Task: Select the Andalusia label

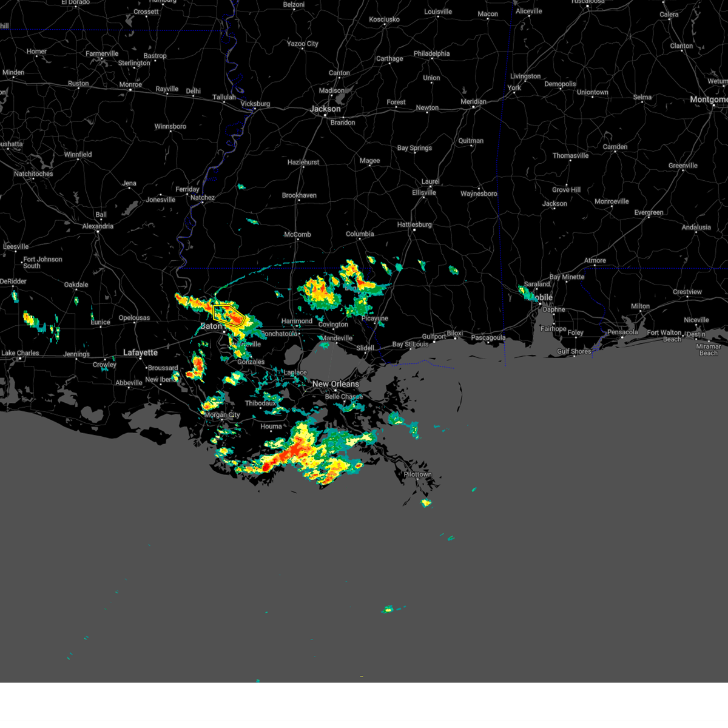Action: [696, 227]
